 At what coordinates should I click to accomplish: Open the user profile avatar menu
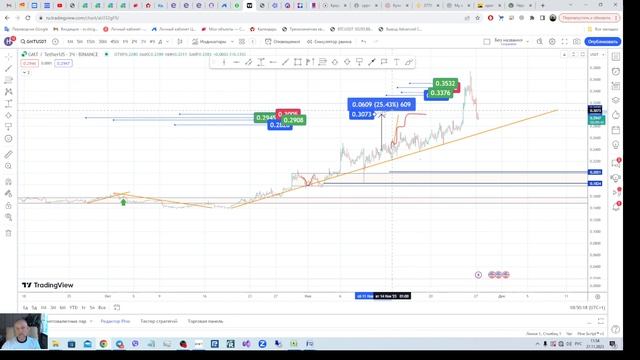pyautogui.click(x=9, y=41)
